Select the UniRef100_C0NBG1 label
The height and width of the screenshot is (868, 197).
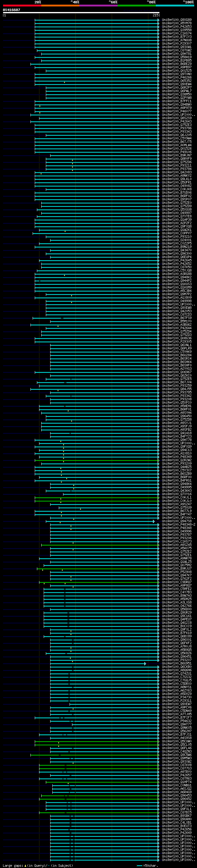(x=177, y=785)
